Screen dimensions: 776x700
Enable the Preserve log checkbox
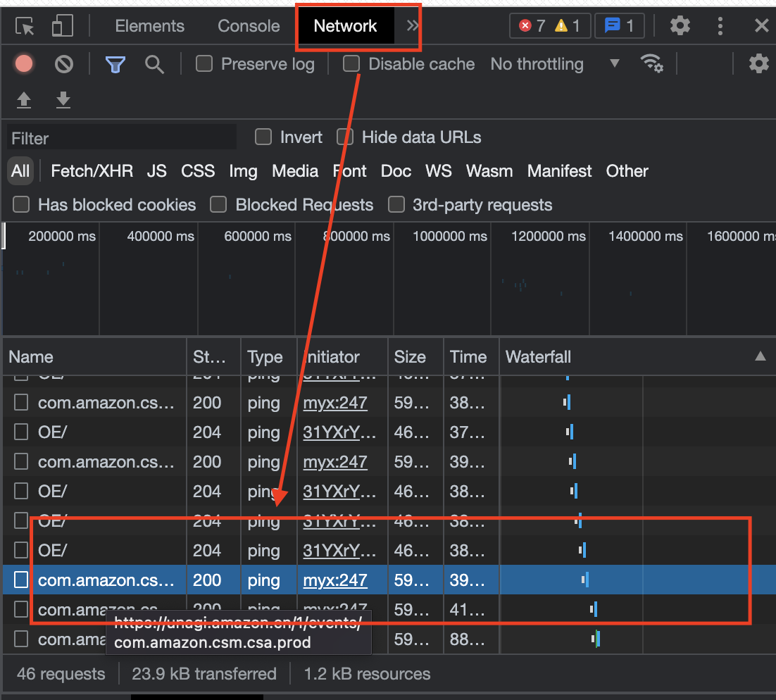[204, 64]
